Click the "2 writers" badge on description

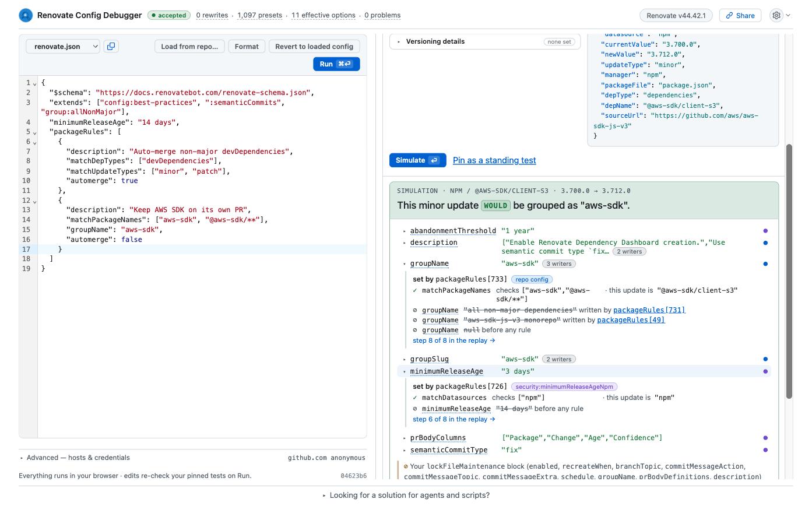(x=629, y=251)
